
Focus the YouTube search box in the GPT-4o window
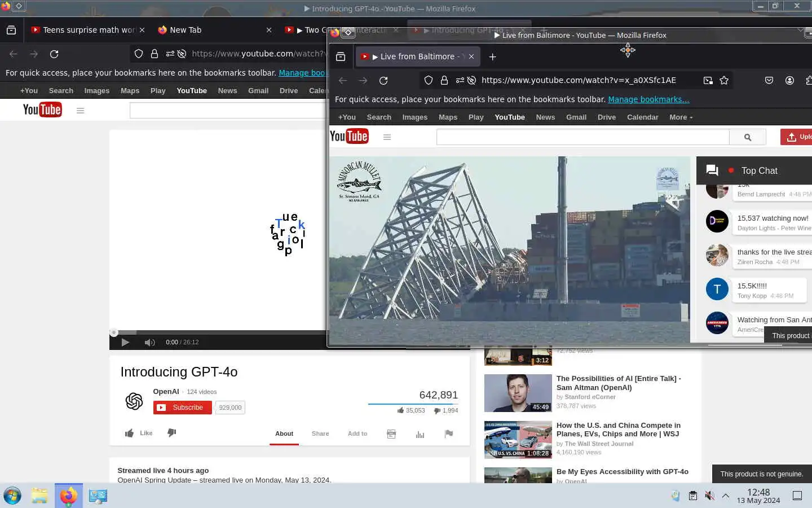[x=228, y=111]
